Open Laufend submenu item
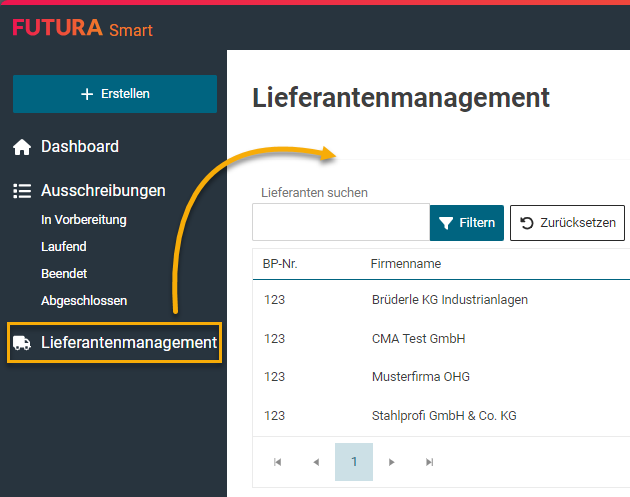 [64, 246]
